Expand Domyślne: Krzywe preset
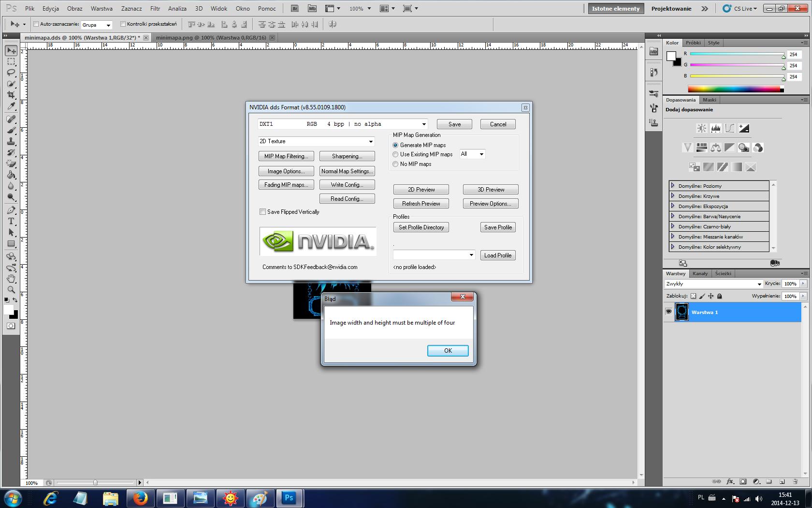The image size is (812, 508). click(x=672, y=196)
